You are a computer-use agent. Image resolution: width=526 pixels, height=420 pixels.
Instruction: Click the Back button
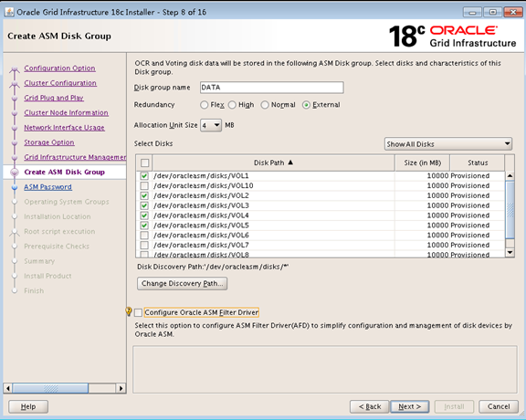(369, 406)
